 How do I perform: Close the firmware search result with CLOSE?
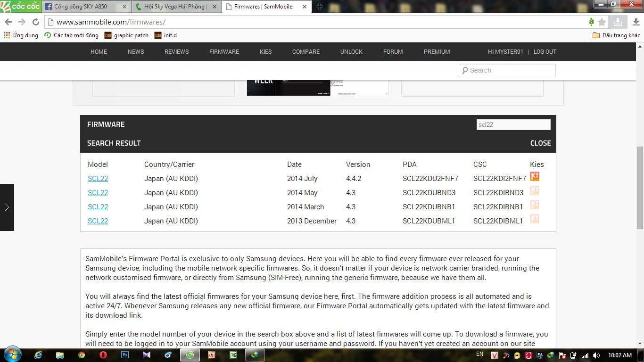540,143
